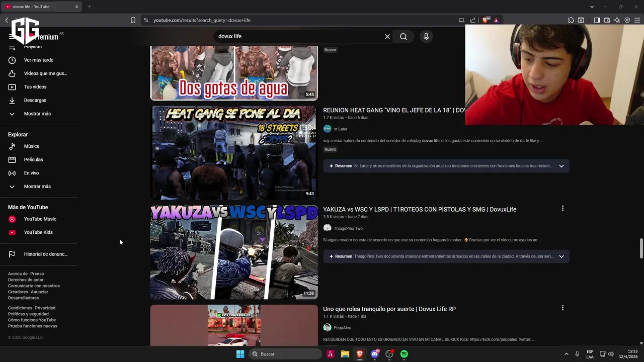This screenshot has height=362, width=644.
Task: Open Videos que me gustan list
Action: click(x=39, y=73)
